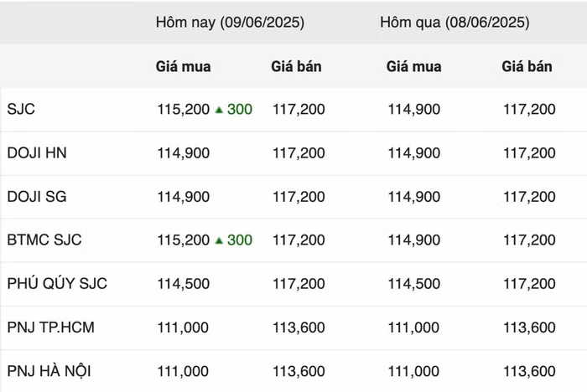
Task: Click today's Giá bán column header
Action: [296, 66]
